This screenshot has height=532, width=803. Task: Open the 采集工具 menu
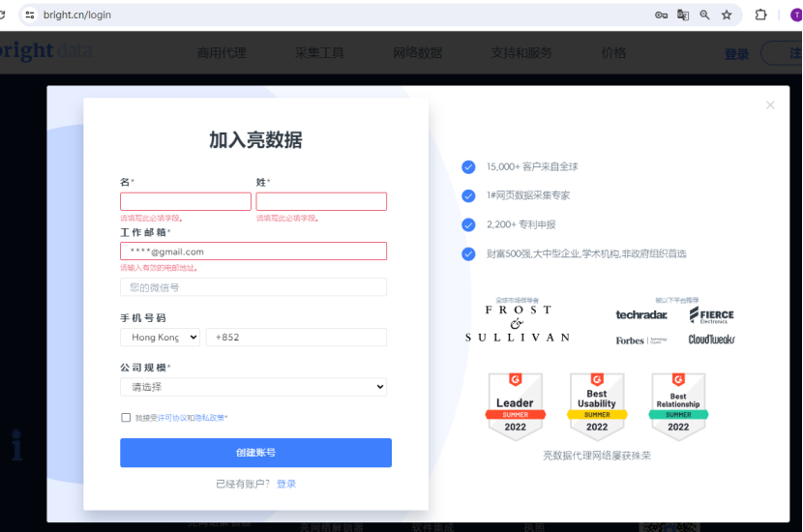319,53
